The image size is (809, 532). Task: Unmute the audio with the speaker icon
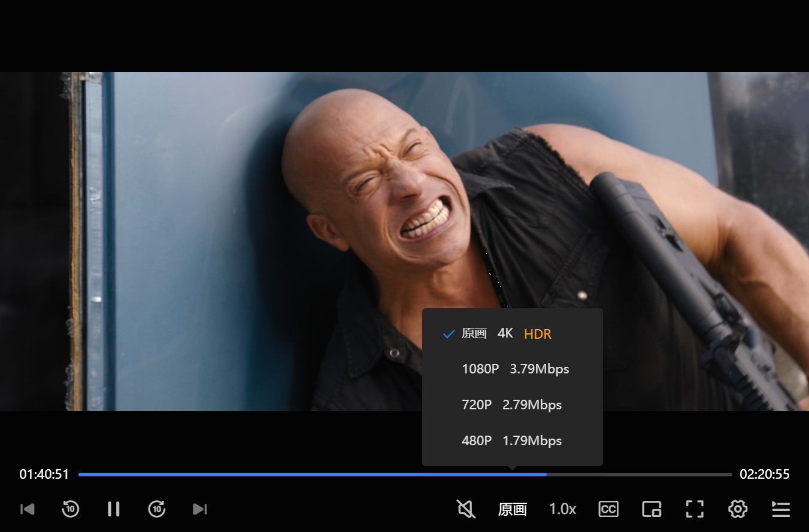coord(466,509)
